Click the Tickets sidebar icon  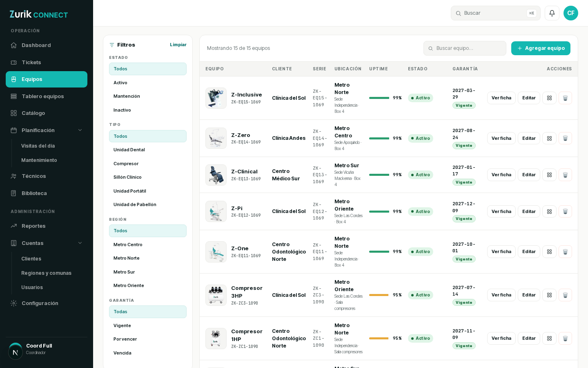point(14,63)
